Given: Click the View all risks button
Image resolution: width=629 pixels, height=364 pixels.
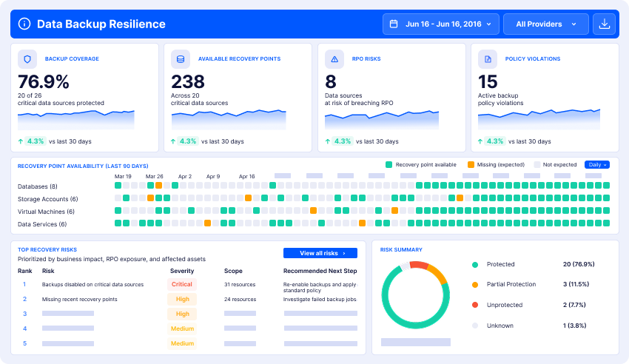Looking at the screenshot, I should click(x=320, y=253).
